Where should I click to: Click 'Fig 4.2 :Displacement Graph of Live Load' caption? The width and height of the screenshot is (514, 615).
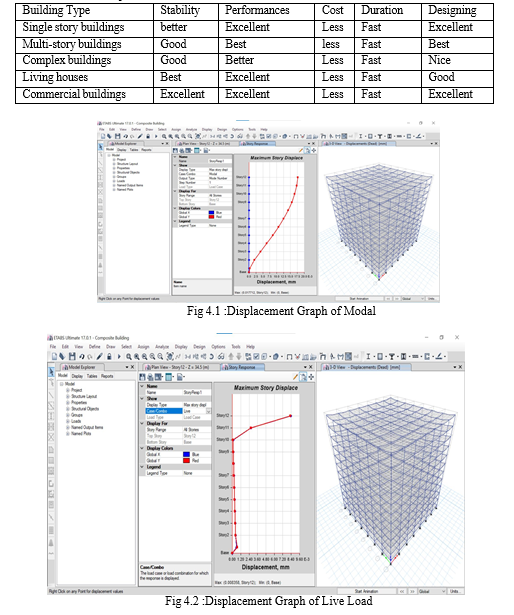click(x=269, y=601)
